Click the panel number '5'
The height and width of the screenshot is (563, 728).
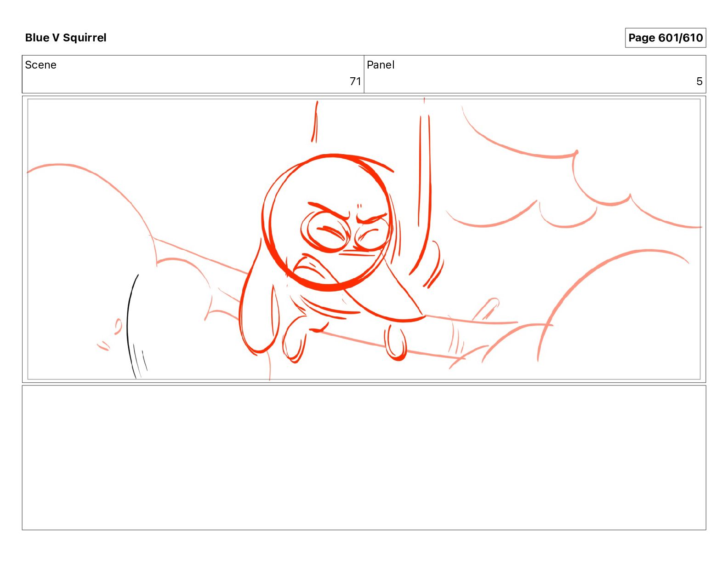(x=699, y=81)
